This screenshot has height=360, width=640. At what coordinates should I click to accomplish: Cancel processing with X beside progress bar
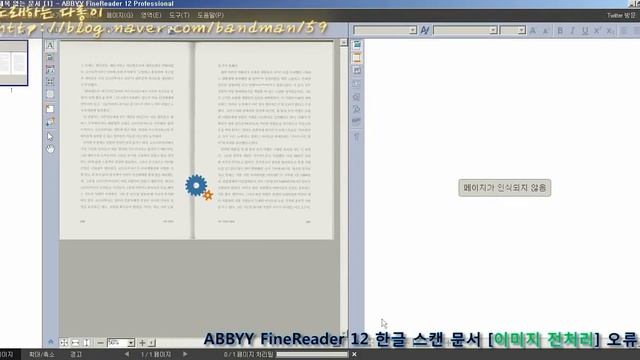[x=354, y=354]
